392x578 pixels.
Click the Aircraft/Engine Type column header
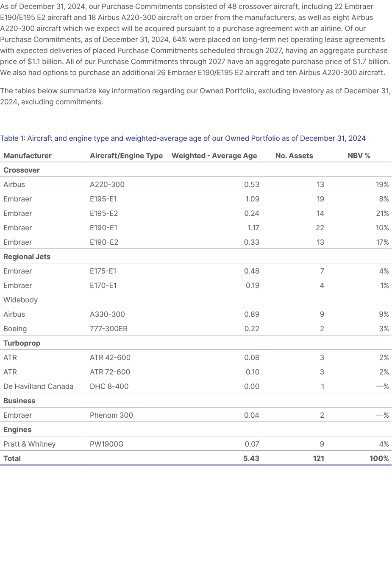(126, 156)
